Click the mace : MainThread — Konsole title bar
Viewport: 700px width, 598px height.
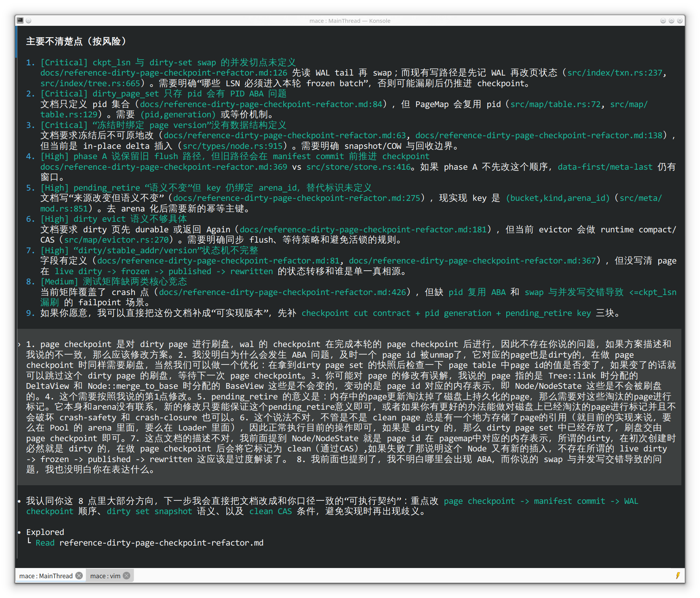(349, 21)
